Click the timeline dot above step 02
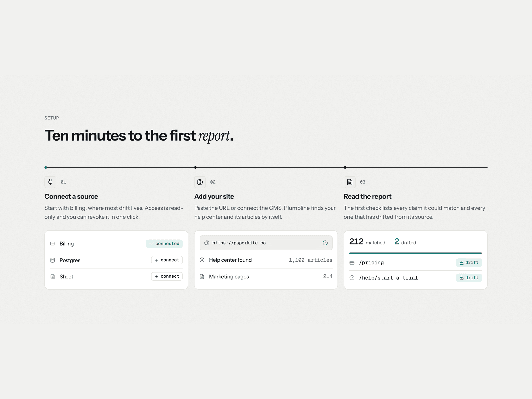The image size is (532, 399). pyautogui.click(x=195, y=167)
